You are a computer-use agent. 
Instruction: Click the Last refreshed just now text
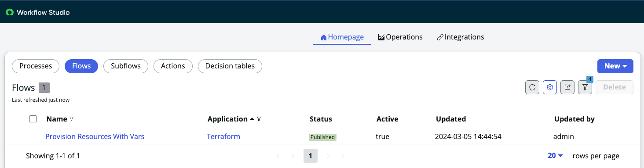[x=40, y=100]
